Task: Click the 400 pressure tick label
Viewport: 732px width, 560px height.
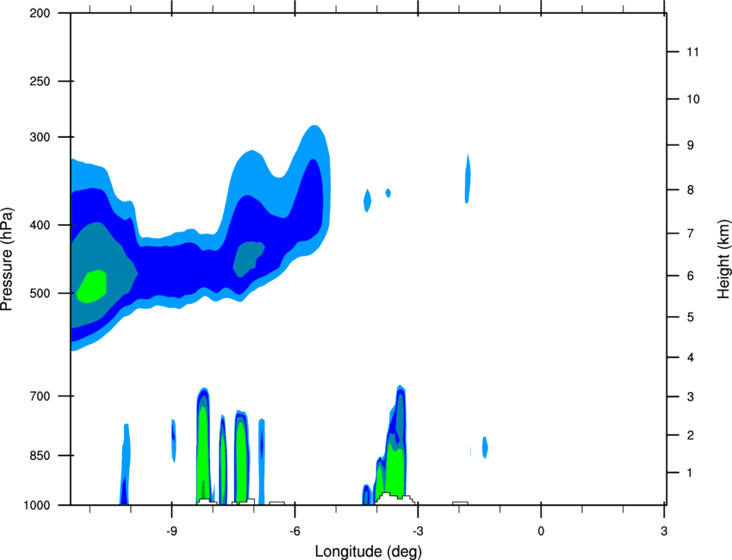Action: tap(40, 225)
